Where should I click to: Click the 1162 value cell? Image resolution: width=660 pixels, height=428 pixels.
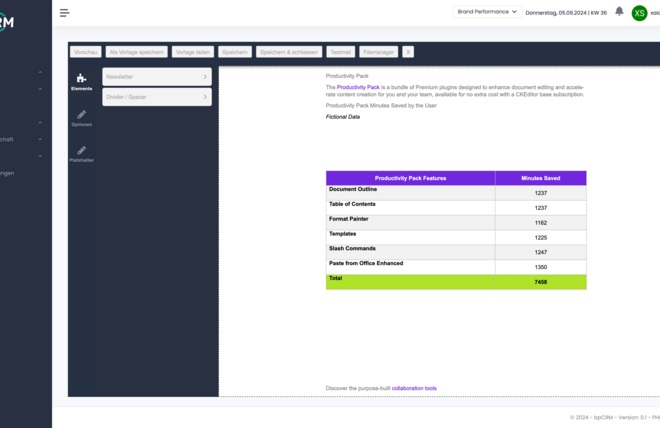(540, 223)
